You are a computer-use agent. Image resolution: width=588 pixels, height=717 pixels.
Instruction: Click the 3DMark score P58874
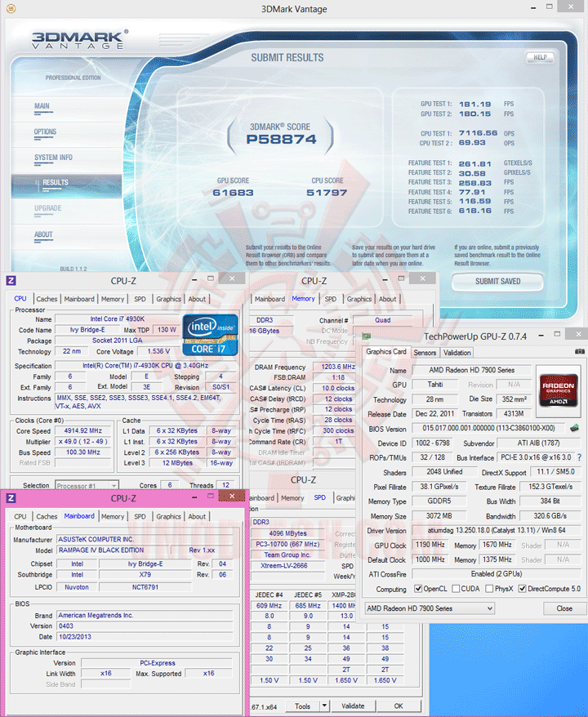pyautogui.click(x=281, y=140)
